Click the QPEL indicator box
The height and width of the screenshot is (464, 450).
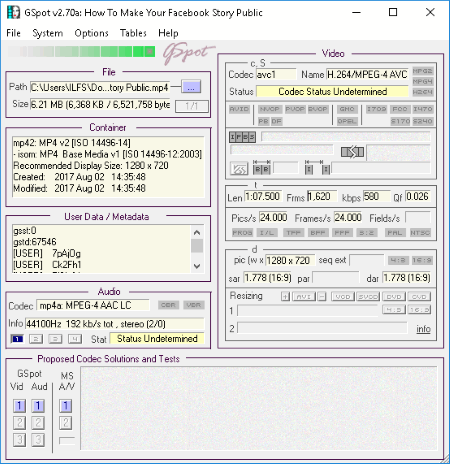(x=347, y=121)
